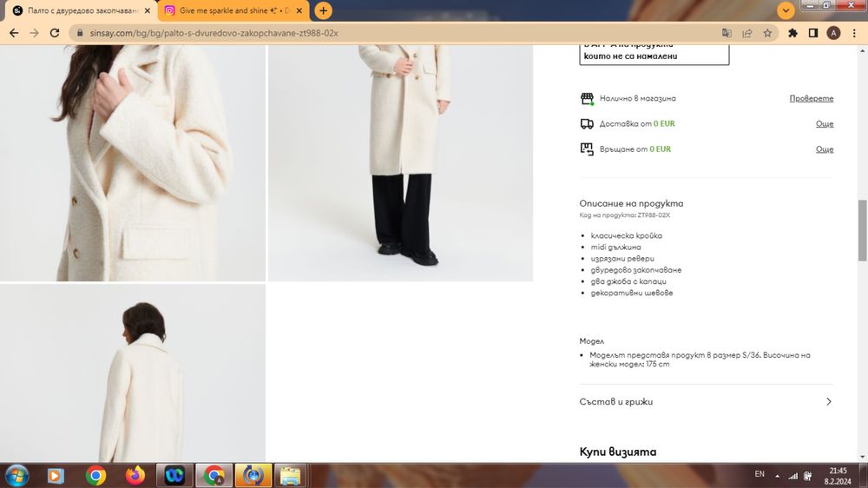Click the returns box icon
The height and width of the screenshot is (488, 868).
(587, 149)
